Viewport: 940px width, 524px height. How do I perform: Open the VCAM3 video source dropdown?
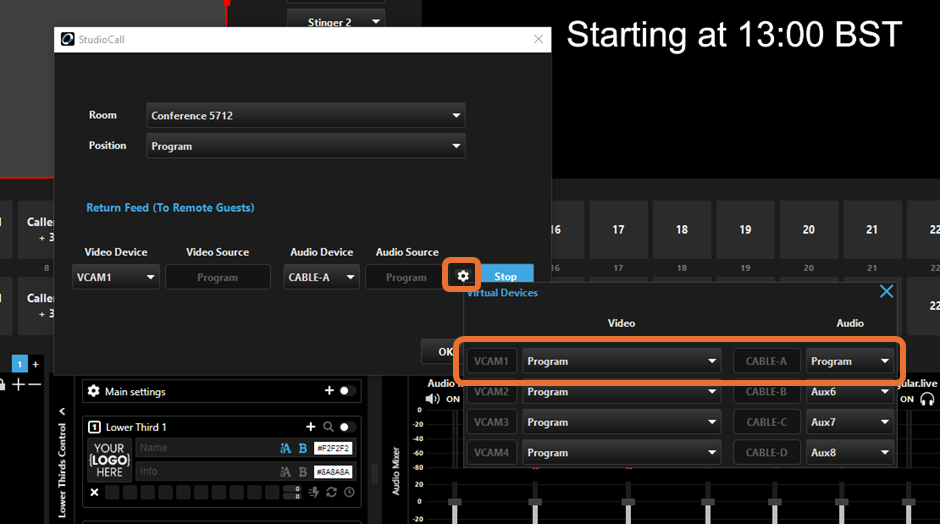pyautogui.click(x=622, y=422)
